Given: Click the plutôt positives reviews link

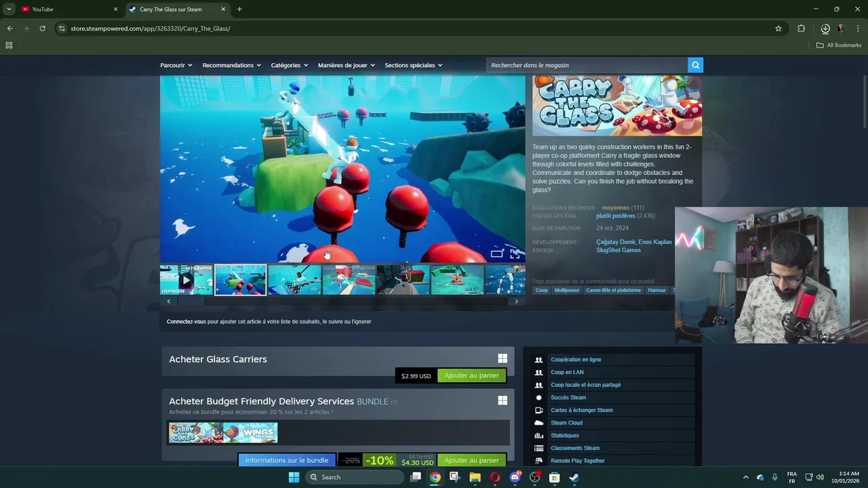Looking at the screenshot, I should click(616, 216).
